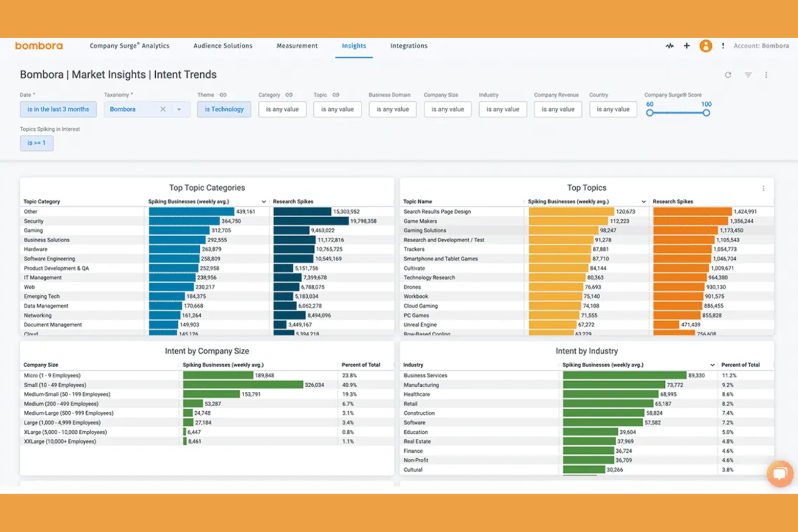Open the chat bubble in the bottom corner
This screenshot has width=798, height=532.
click(780, 474)
